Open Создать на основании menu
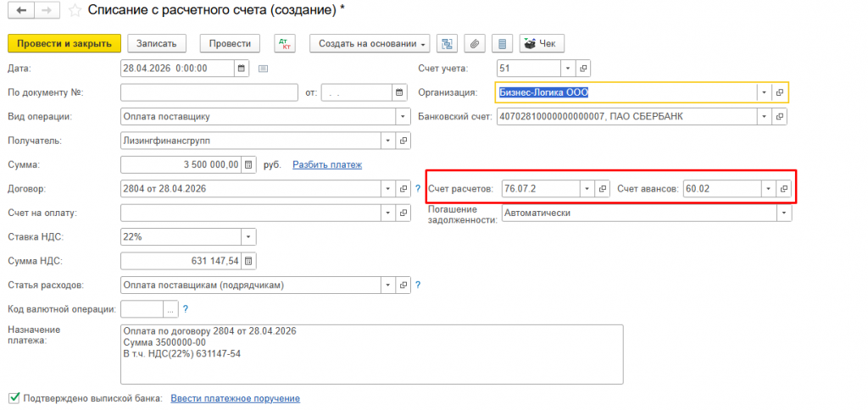This screenshot has width=868, height=410. (370, 44)
